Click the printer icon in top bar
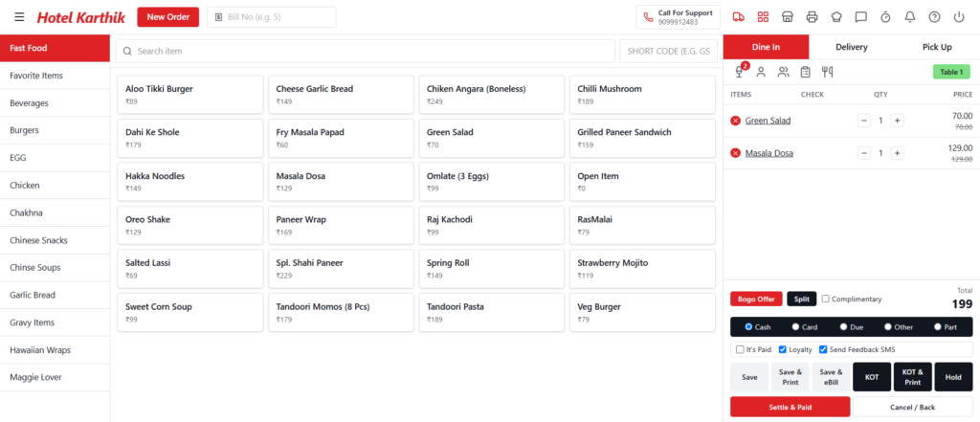This screenshot has width=980, height=422. [812, 17]
